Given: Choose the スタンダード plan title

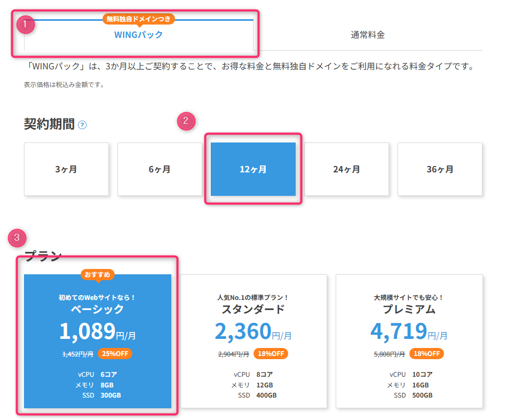Looking at the screenshot, I should coord(253,310).
